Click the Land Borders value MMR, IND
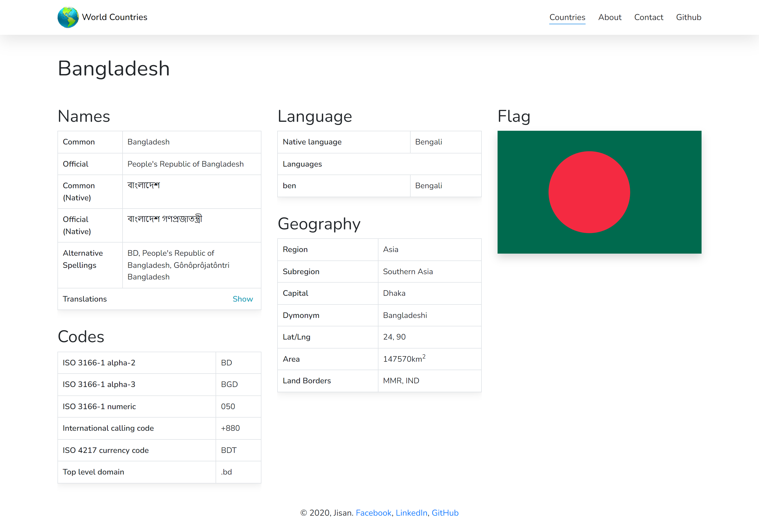Screen dimensions: 759x532 coord(401,381)
